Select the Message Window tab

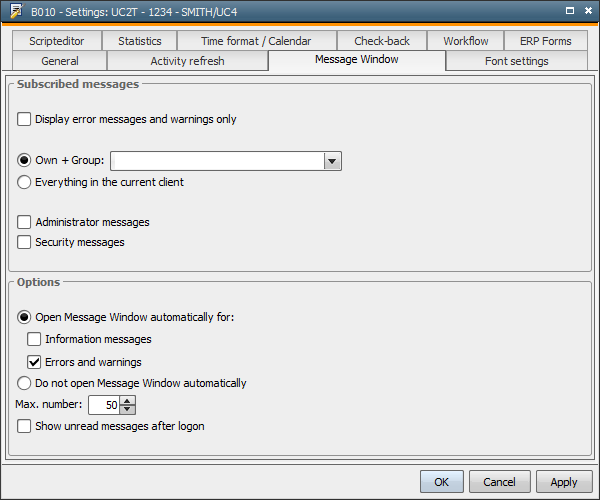(357, 60)
